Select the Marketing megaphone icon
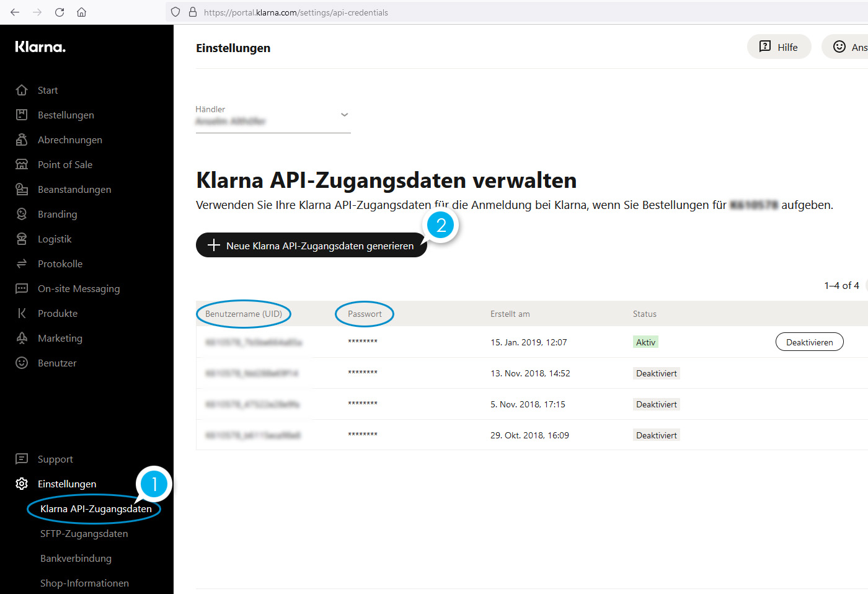 22,338
